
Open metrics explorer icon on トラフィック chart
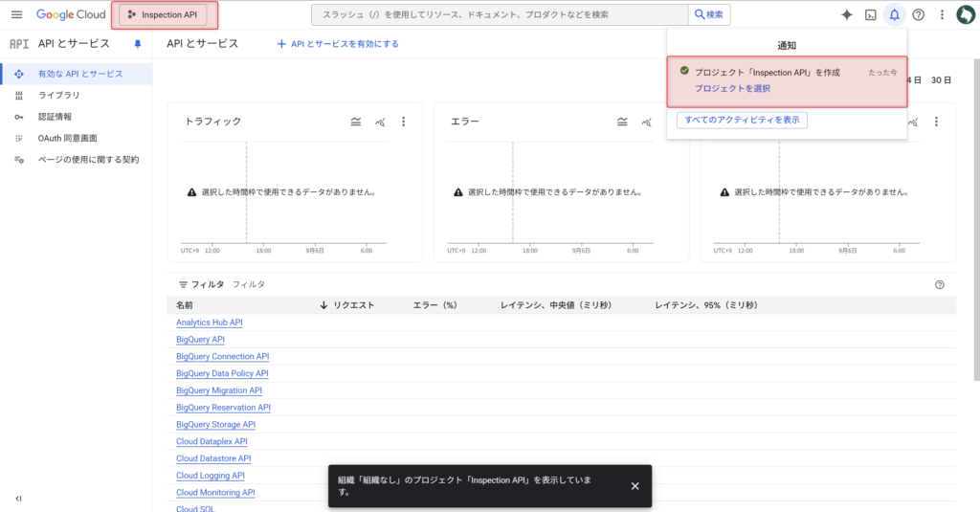coord(380,122)
